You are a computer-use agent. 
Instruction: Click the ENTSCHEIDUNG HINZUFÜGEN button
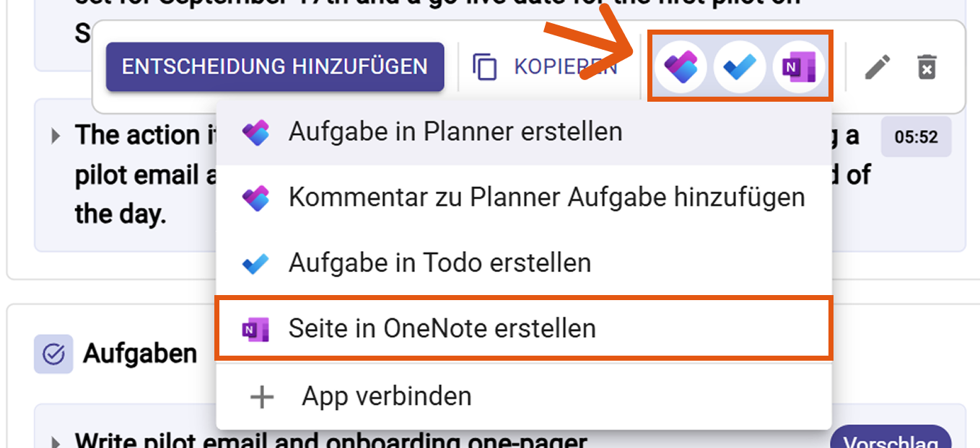tap(275, 67)
